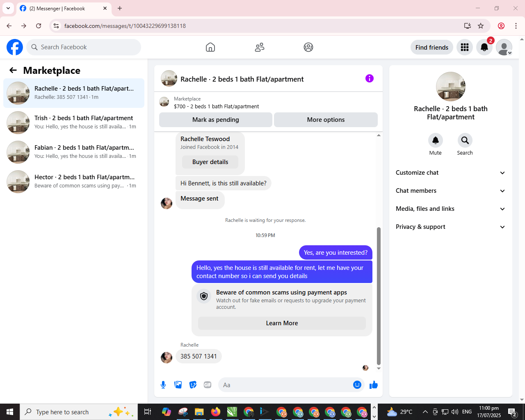Screen dimensions: 525x420
Task: Open volume control in system tray
Action: (455, 412)
